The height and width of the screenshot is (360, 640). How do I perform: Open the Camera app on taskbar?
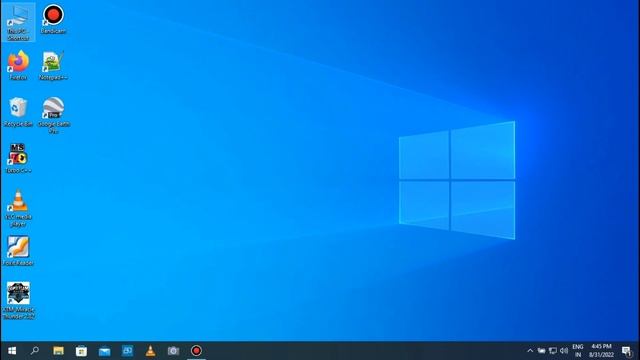coord(173,351)
